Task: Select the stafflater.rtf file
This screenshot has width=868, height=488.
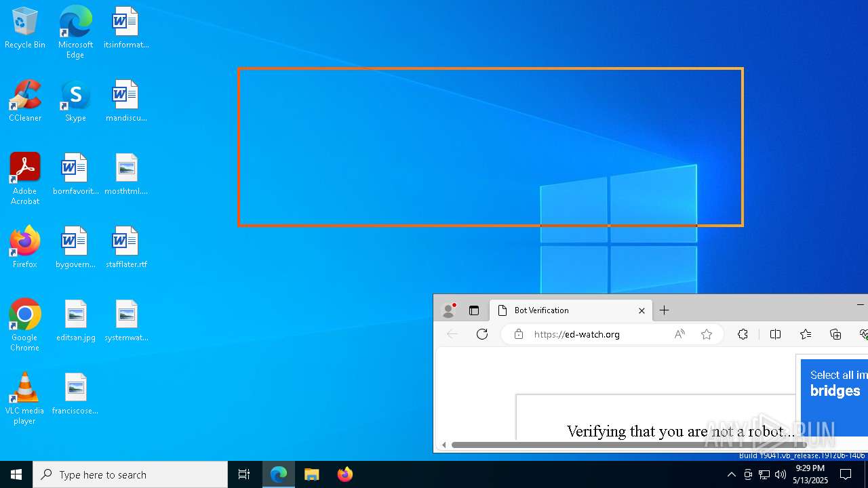Action: pos(126,247)
